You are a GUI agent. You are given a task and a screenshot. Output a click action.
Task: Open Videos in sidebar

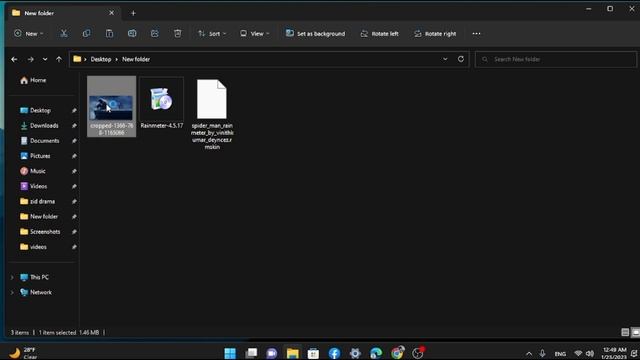(38, 186)
